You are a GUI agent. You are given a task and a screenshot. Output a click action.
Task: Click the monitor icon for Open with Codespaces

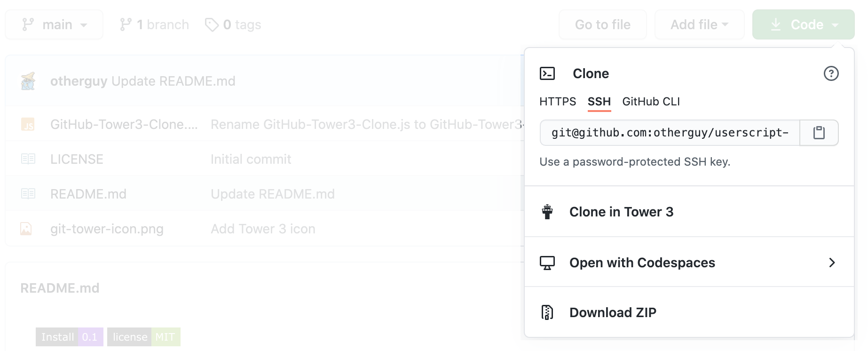(547, 263)
